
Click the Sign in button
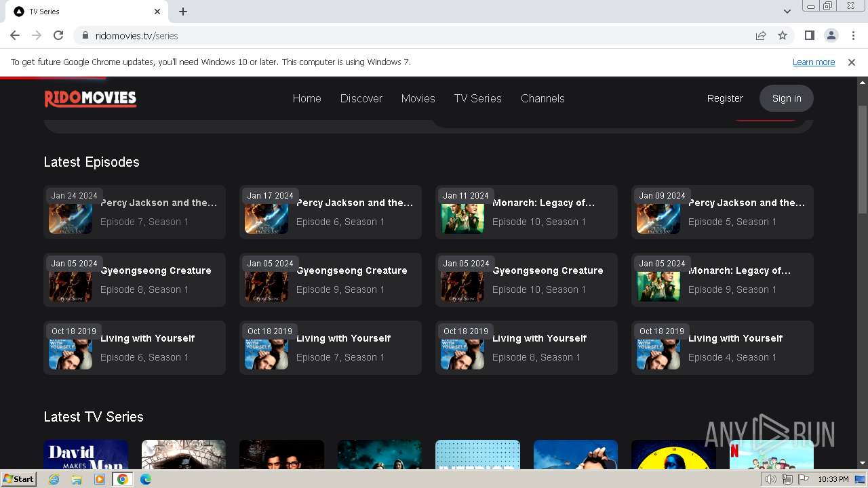click(x=787, y=98)
